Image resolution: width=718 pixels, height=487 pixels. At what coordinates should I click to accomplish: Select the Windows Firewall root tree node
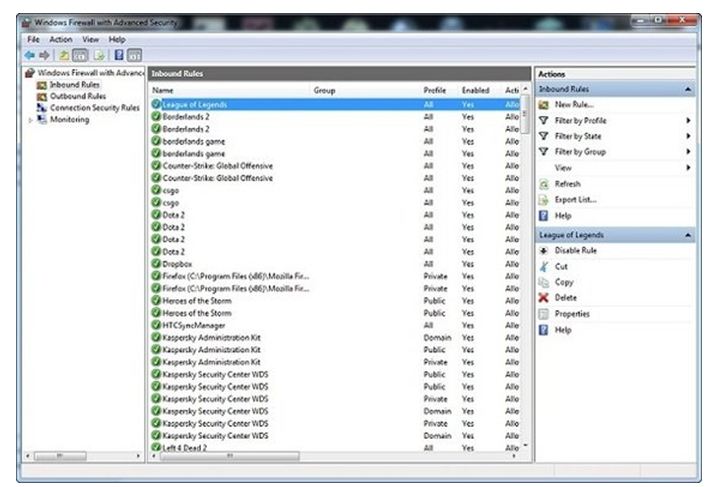(x=91, y=73)
